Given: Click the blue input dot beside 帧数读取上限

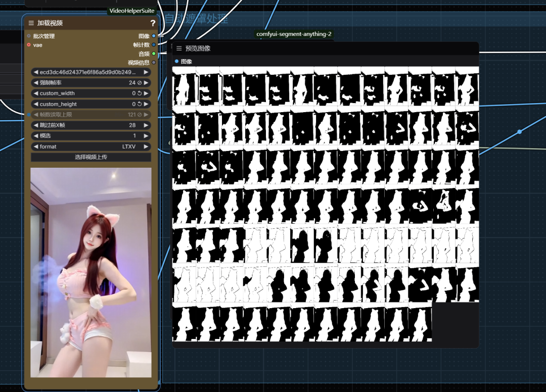Looking at the screenshot, I should click(x=29, y=115).
